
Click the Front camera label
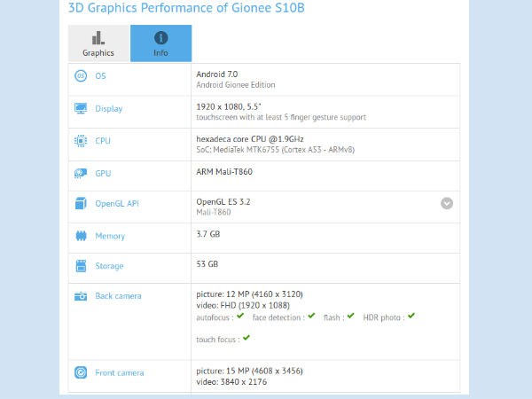pos(120,373)
